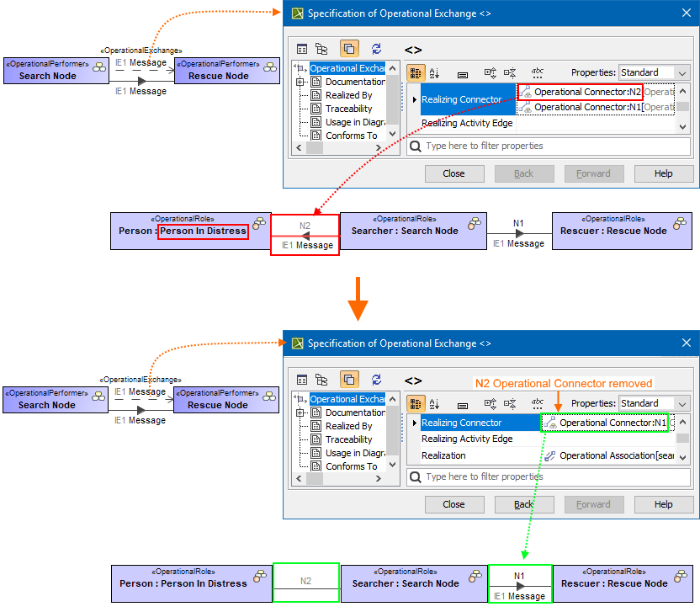Toggle categorized view button in upper dialog
700x612 pixels.
415,73
